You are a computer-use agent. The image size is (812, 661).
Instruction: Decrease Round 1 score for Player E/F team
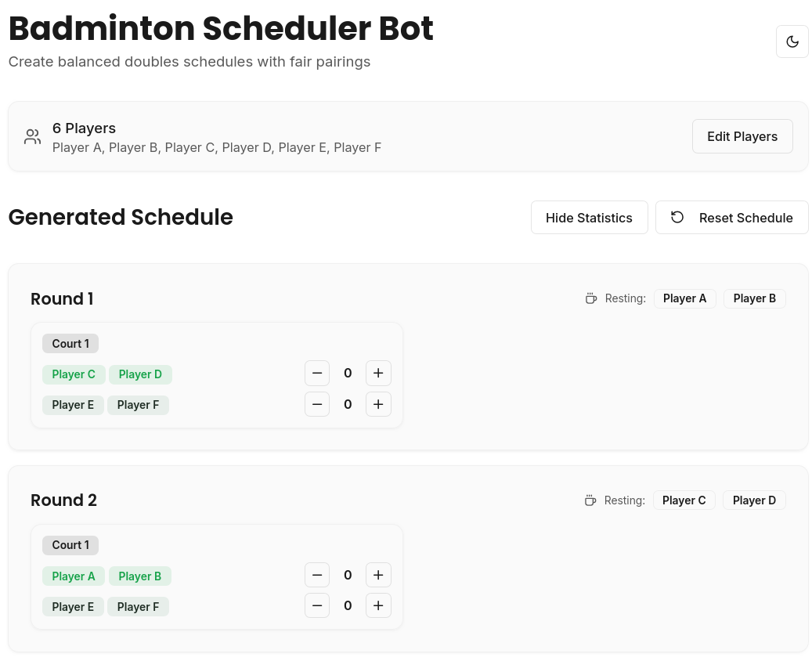[317, 404]
